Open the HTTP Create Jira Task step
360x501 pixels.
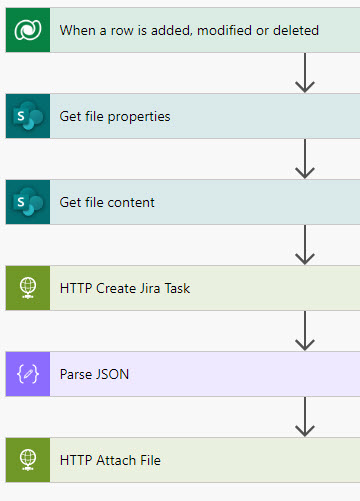(183, 288)
